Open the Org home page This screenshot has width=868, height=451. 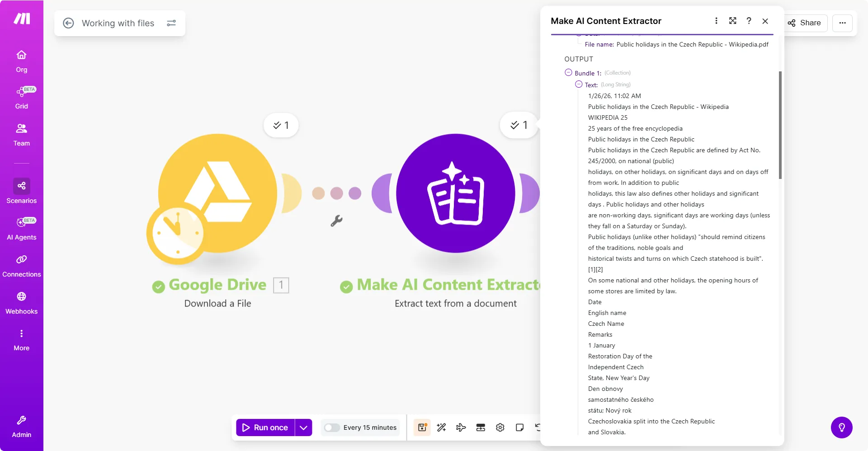pyautogui.click(x=22, y=61)
